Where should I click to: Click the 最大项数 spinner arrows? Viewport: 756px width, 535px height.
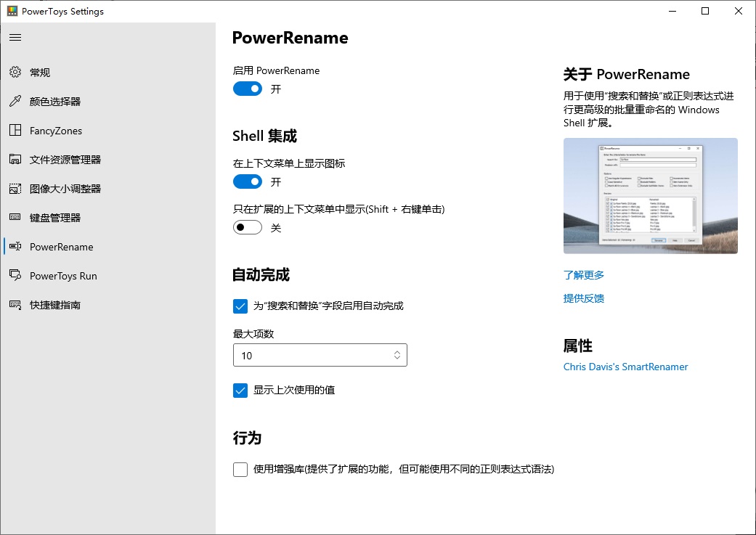(397, 355)
